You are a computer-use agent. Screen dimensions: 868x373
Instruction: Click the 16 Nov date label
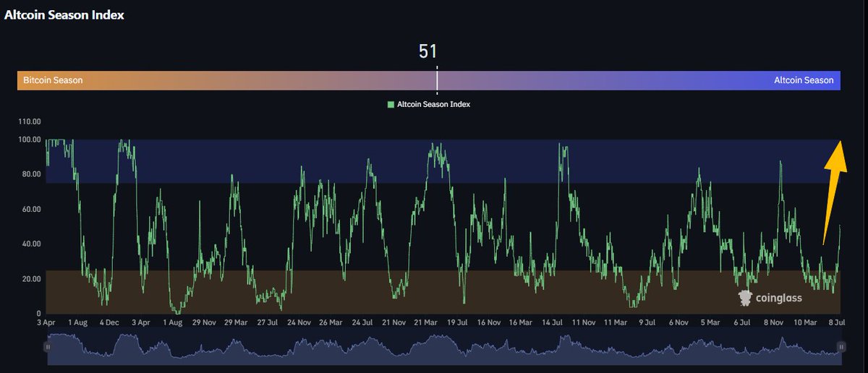[488, 322]
